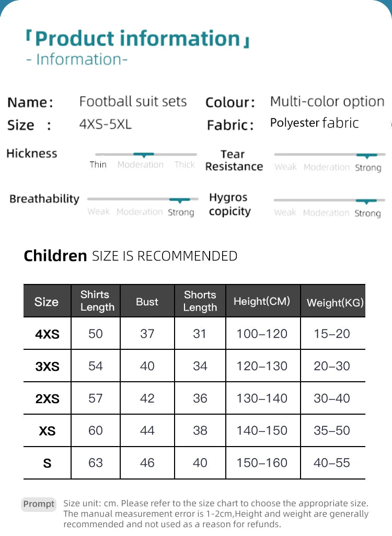Click the Breathability slider teal marker
The height and width of the screenshot is (536, 392).
[180, 200]
